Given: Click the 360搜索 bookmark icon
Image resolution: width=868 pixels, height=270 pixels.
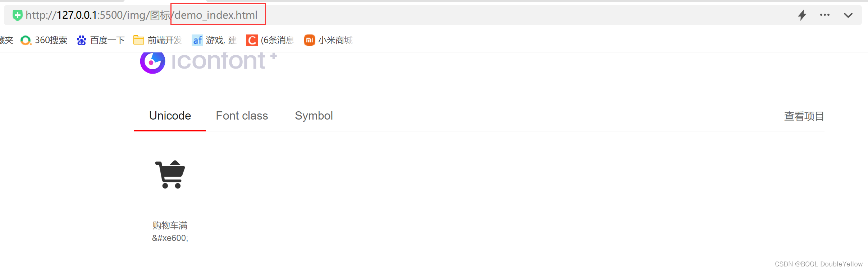Looking at the screenshot, I should pyautogui.click(x=26, y=40).
